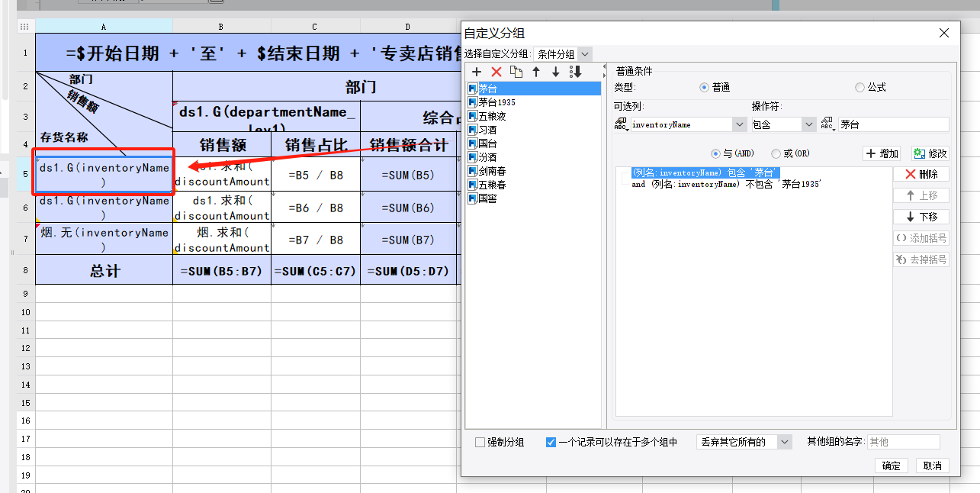Screen dimensions: 980x493
Task: Enable the 强制分组 checkbox
Action: click(480, 442)
